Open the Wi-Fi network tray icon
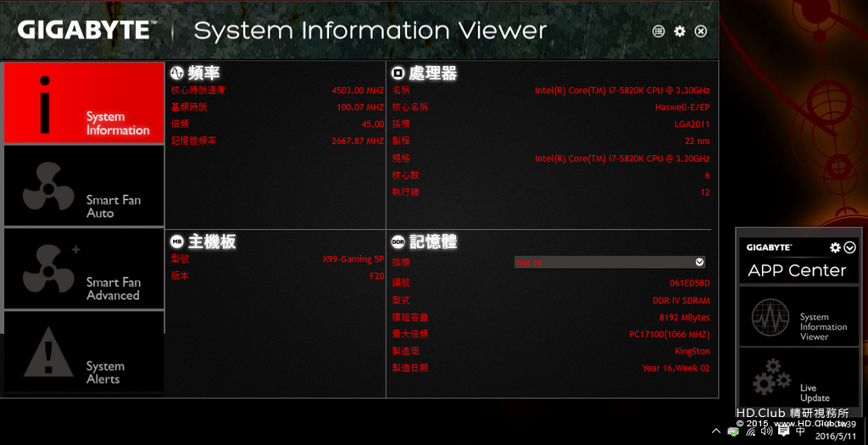The image size is (868, 445). (751, 431)
